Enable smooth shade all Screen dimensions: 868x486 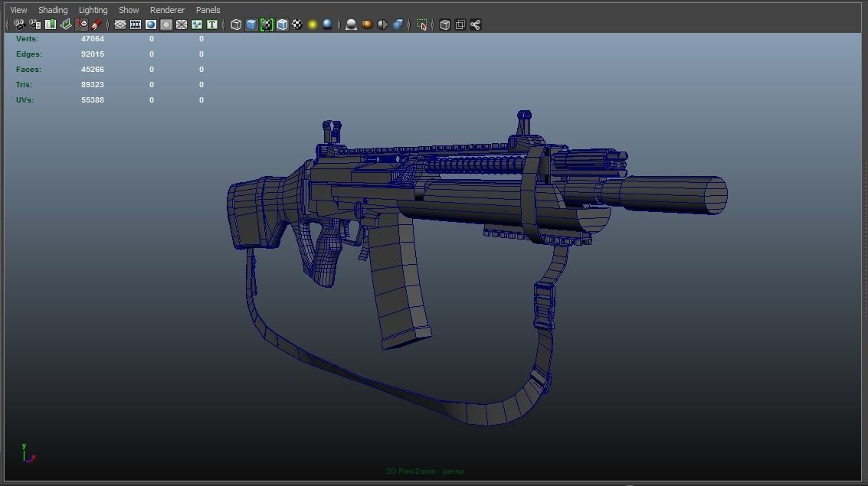[253, 24]
